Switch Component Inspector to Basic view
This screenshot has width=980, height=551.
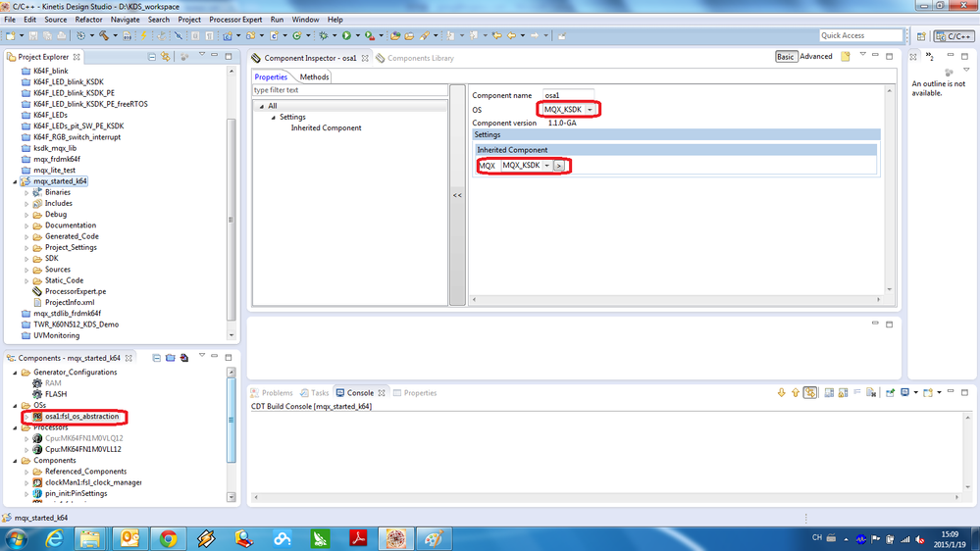(785, 57)
